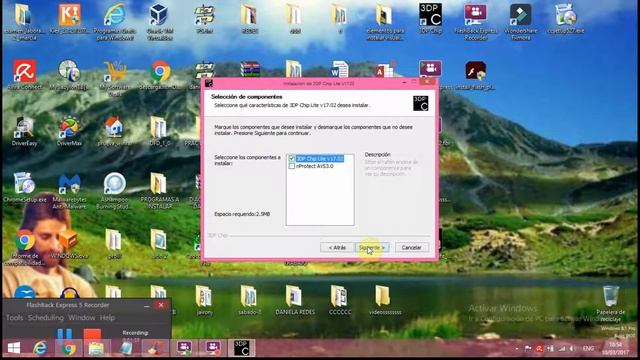Viewport: 640px width, 360px height.
Task: Open the Avira Connect desktop icon
Action: [24, 74]
